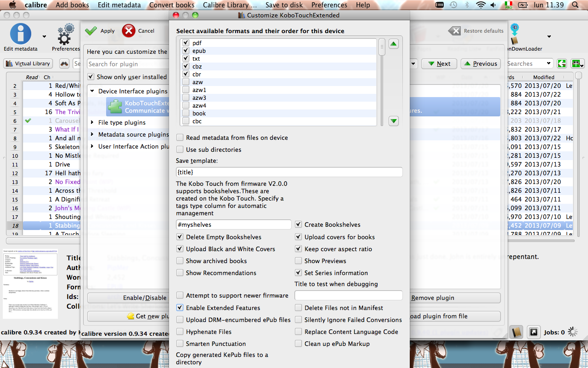The image size is (588, 368).
Task: Open Edit metadata dropdown arrow
Action: pos(45,36)
